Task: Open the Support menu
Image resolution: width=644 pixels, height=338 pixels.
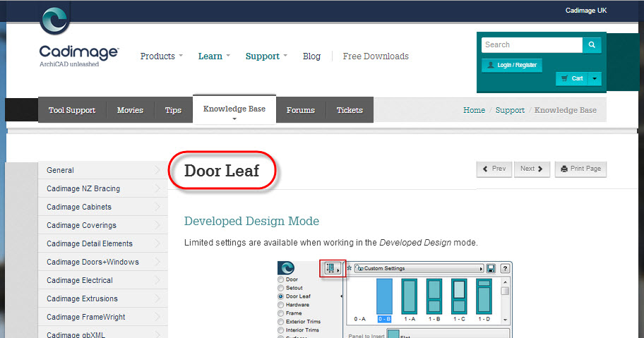Action: (266, 56)
